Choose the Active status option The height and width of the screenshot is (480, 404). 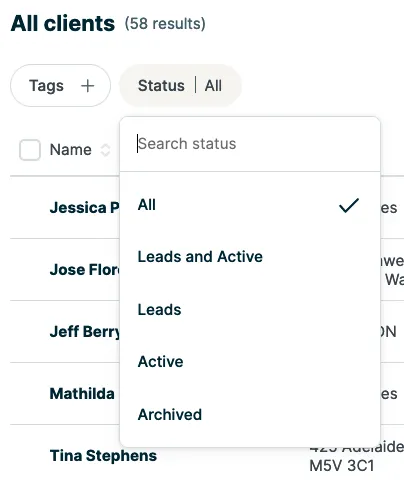pos(250,362)
